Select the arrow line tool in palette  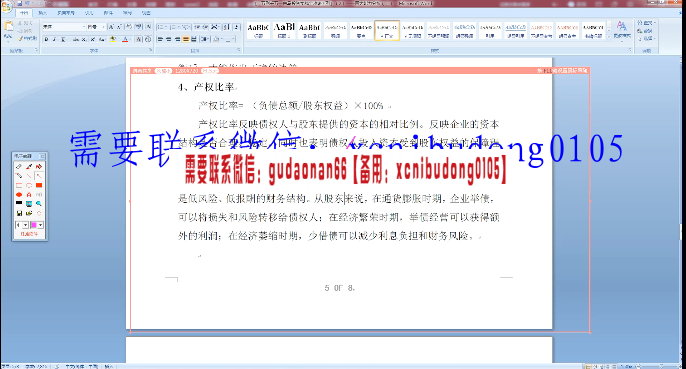point(39,176)
